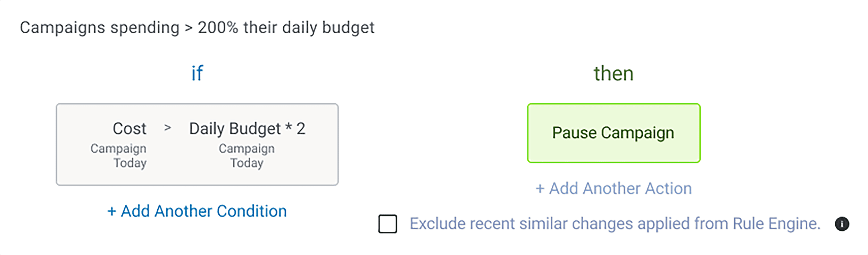Click Add Another Action

click(614, 188)
